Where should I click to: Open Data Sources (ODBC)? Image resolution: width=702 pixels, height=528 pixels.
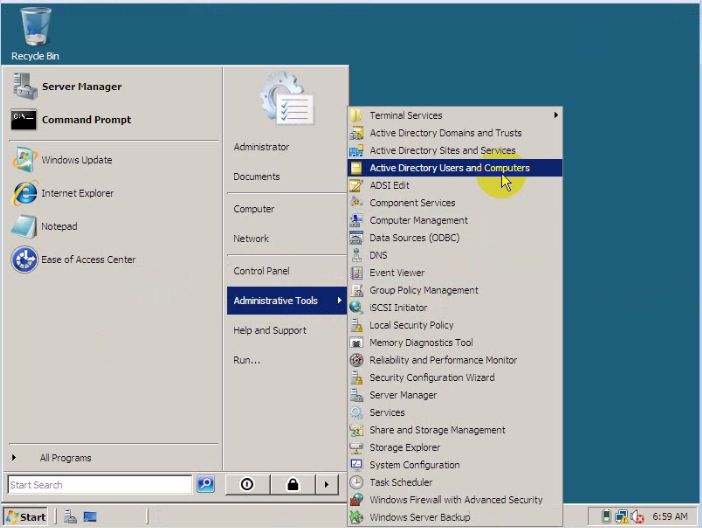coord(455,238)
